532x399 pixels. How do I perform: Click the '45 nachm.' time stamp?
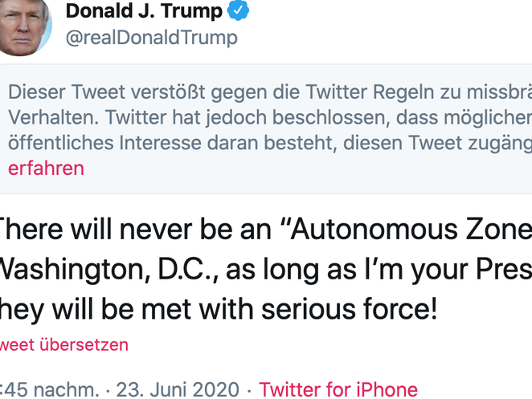pyautogui.click(x=50, y=390)
